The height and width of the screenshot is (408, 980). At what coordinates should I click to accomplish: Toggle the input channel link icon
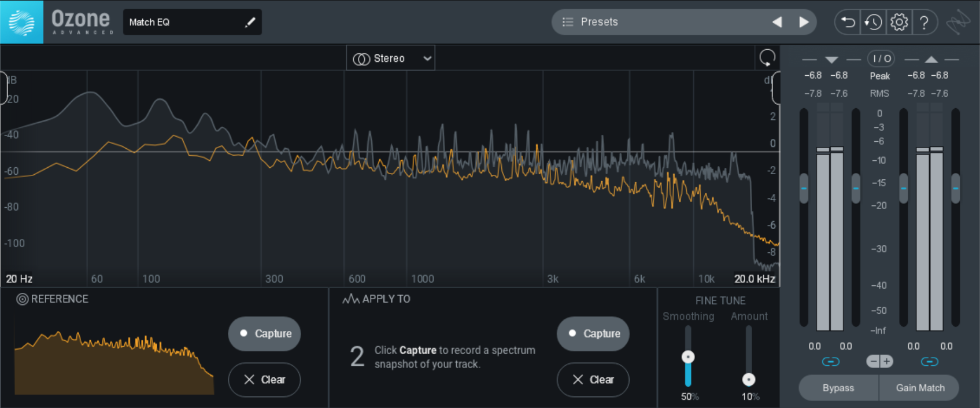coord(831,362)
